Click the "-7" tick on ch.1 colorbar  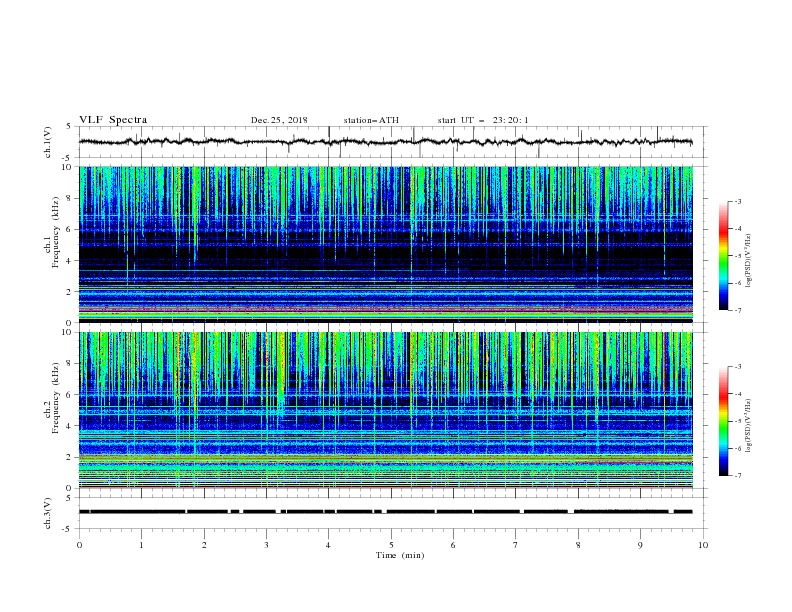pos(738,310)
